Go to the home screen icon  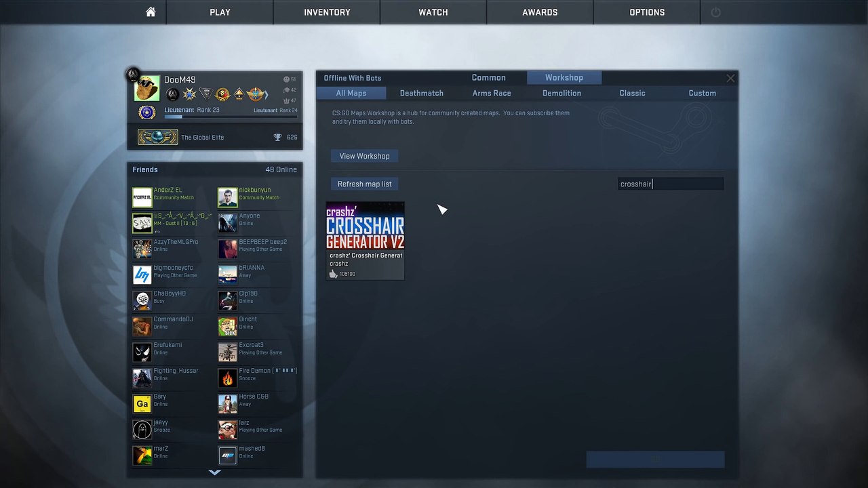pos(151,12)
